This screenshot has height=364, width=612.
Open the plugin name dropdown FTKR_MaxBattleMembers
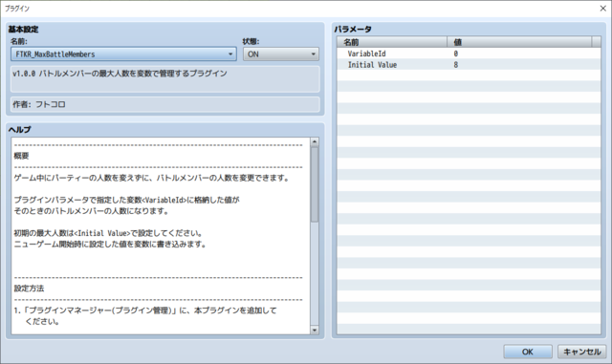click(123, 54)
